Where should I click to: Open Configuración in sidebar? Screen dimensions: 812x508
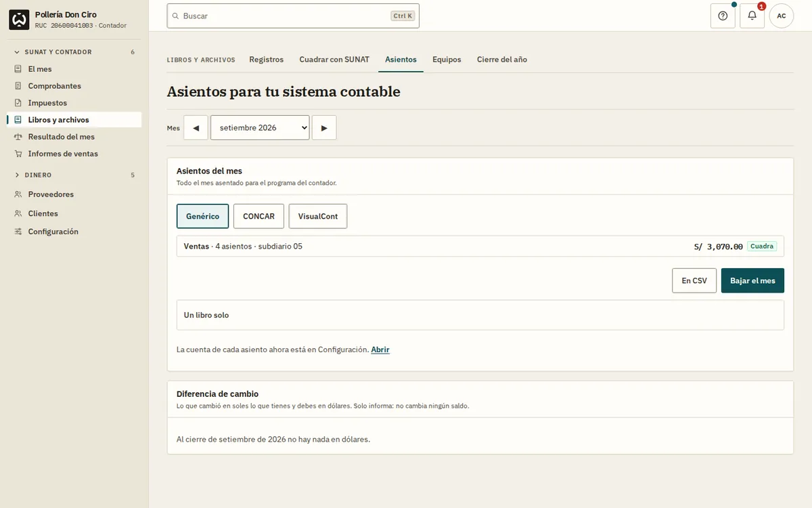74,232
